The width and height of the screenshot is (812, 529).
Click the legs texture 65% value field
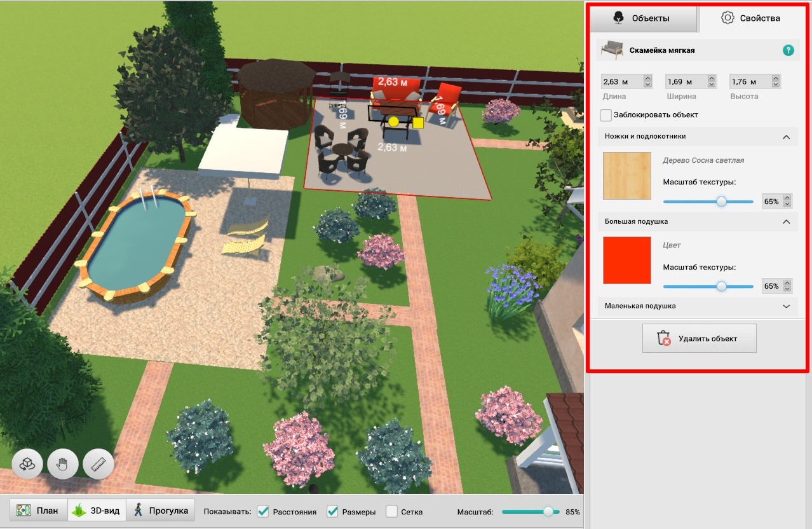coord(773,202)
